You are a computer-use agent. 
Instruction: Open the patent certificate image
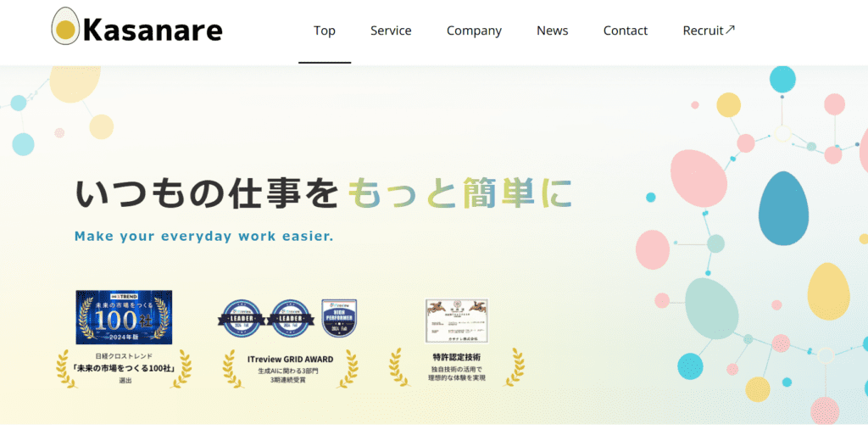456,321
